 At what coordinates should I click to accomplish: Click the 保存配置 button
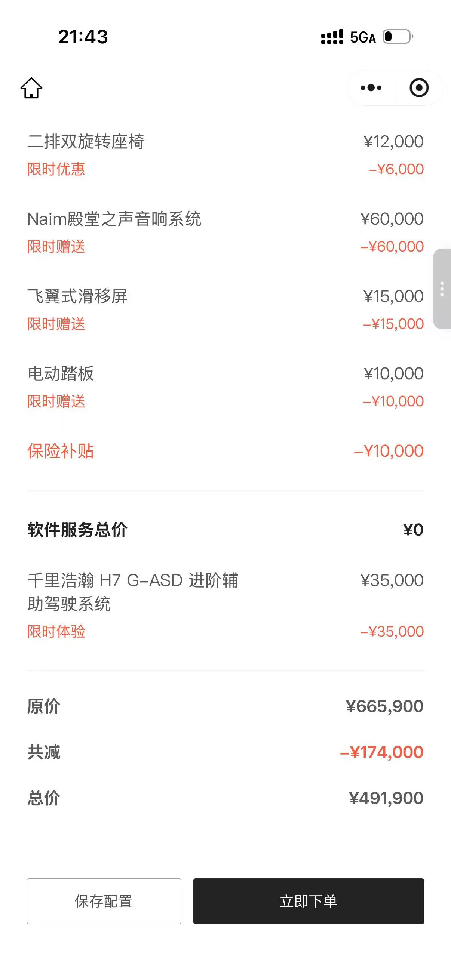pos(104,901)
